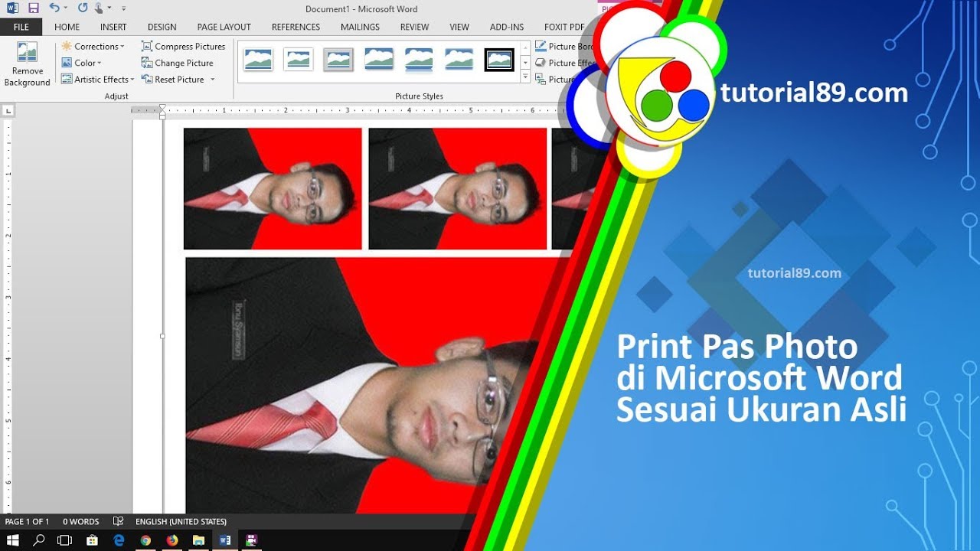
Task: Open the REFERENCES tab
Action: click(296, 27)
